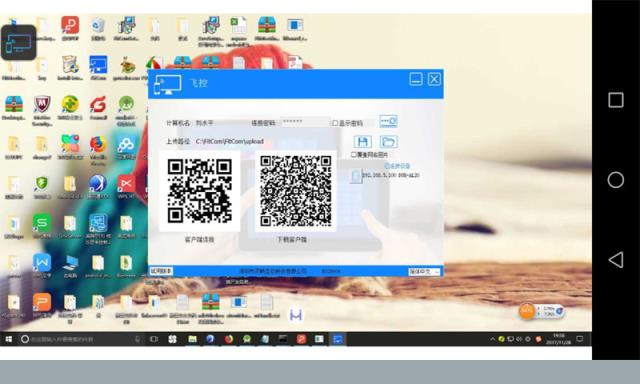The image size is (640, 384).
Task: Click the password key icon button
Action: pyautogui.click(x=388, y=121)
